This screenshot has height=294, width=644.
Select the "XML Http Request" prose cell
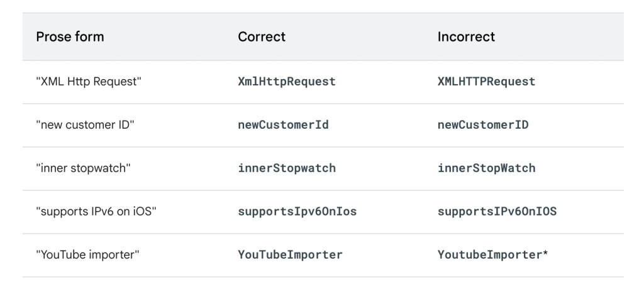point(88,82)
